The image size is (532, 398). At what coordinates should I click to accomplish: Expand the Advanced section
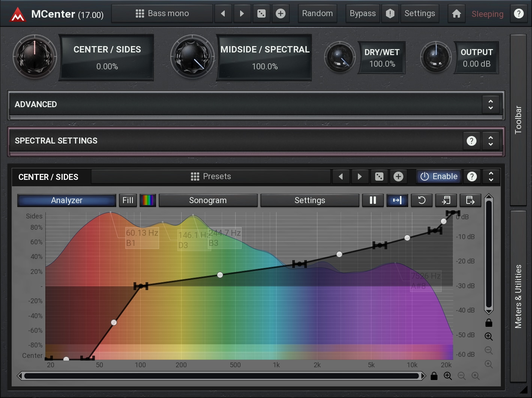coord(490,105)
